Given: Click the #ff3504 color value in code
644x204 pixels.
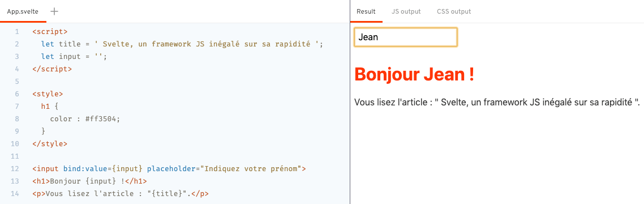Looking at the screenshot, I should (102, 119).
